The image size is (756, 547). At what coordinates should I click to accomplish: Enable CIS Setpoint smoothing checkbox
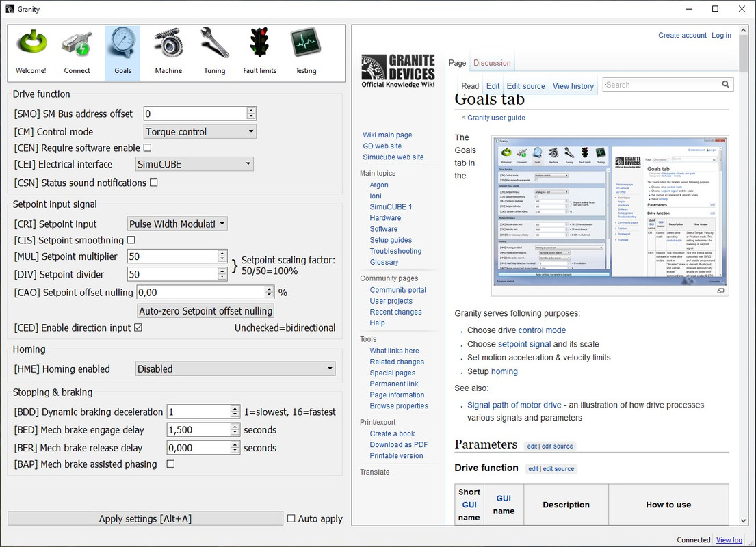click(x=131, y=239)
